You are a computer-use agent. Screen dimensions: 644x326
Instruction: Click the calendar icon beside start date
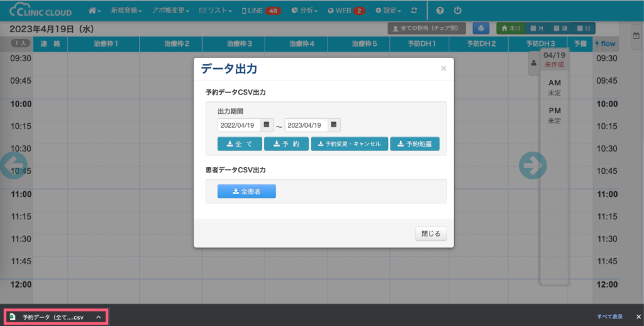(x=267, y=125)
